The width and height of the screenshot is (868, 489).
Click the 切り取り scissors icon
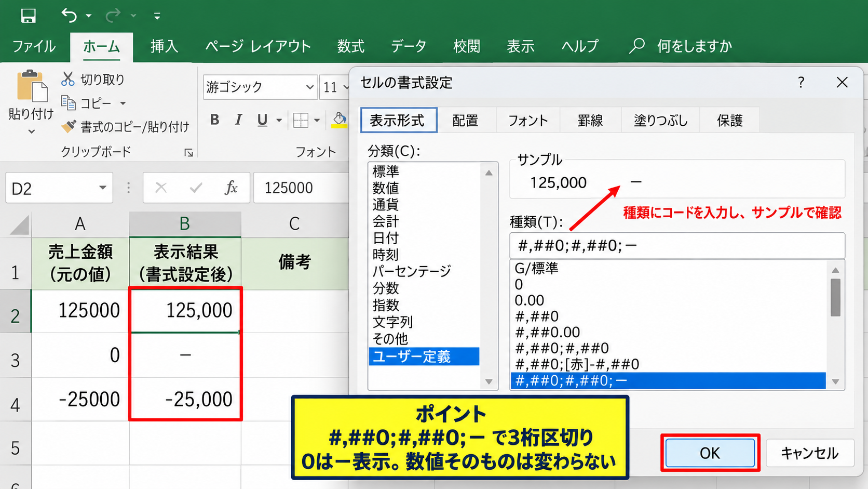[x=67, y=79]
